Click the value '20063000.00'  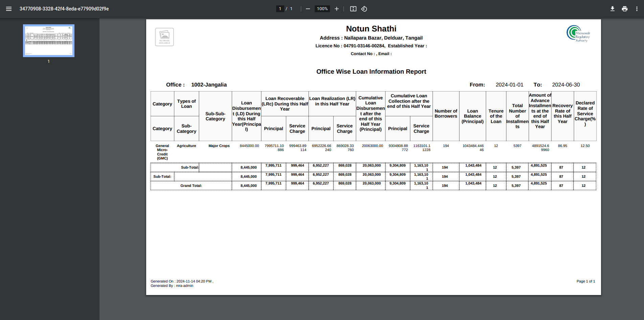tap(372, 146)
